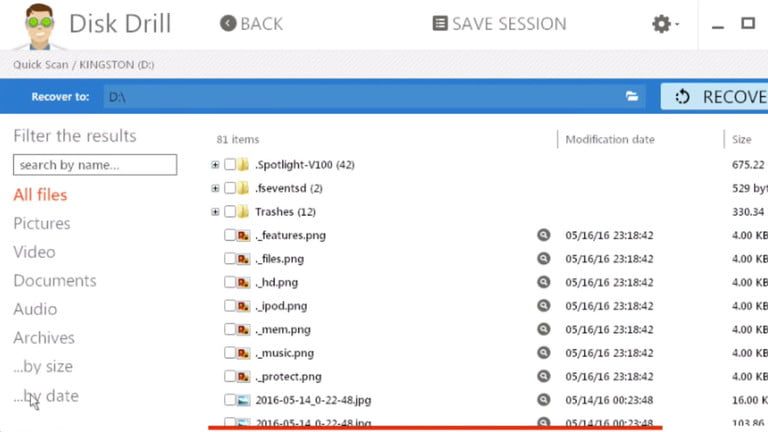768x432 pixels.
Task: Sort by Modification date column header
Action: coord(610,140)
